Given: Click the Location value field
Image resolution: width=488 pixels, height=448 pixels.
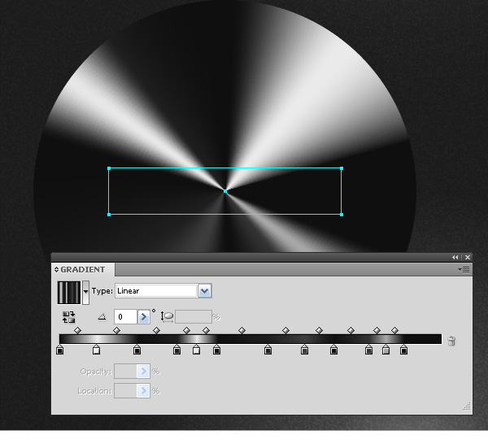Looking at the screenshot, I should pyautogui.click(x=125, y=391).
